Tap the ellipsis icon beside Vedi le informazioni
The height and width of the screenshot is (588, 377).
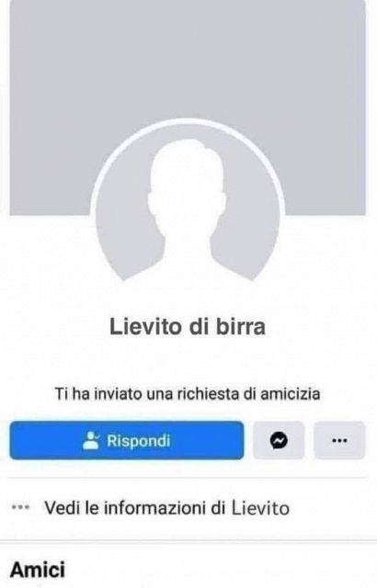20,508
